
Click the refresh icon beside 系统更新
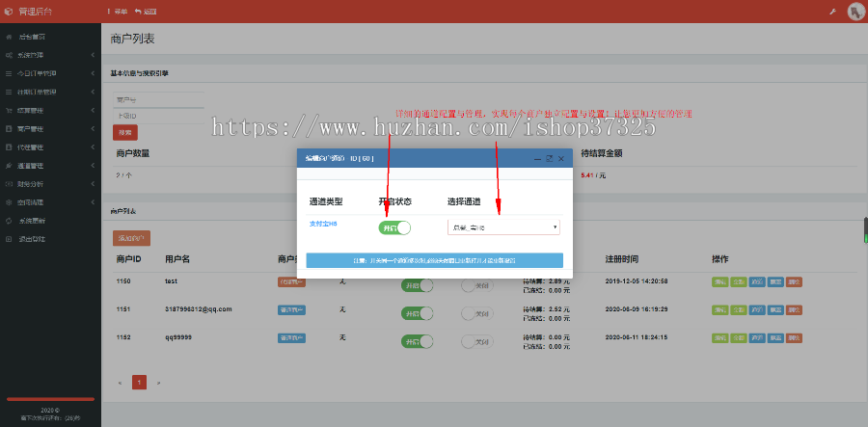click(9, 221)
